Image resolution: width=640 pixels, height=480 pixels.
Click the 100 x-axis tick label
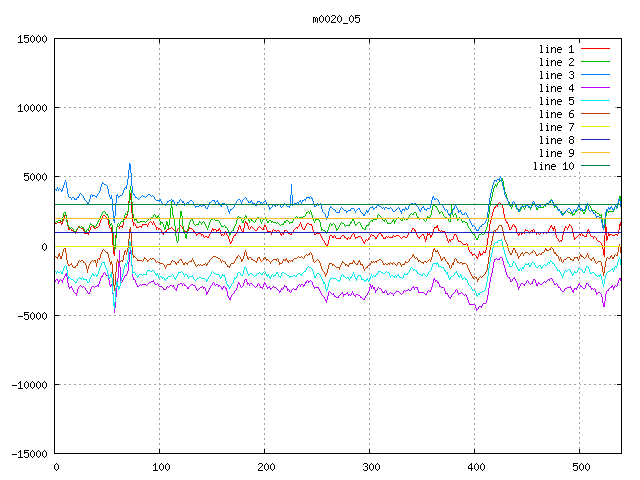(160, 467)
